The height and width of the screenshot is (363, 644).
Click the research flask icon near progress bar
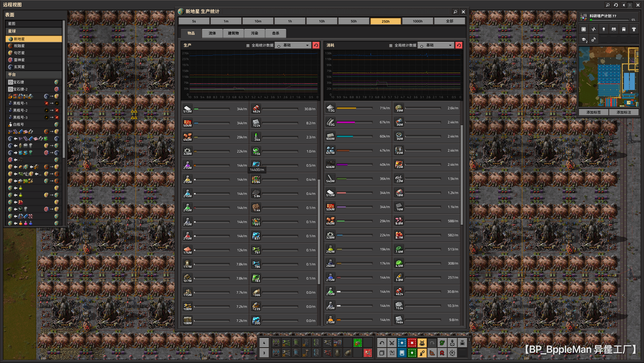click(x=583, y=17)
